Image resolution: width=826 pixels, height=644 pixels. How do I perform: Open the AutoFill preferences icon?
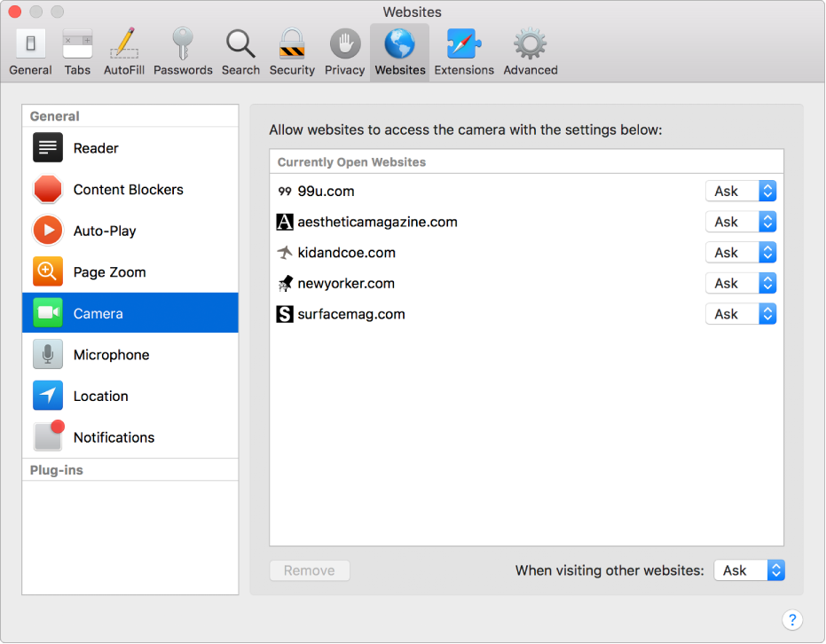click(123, 51)
